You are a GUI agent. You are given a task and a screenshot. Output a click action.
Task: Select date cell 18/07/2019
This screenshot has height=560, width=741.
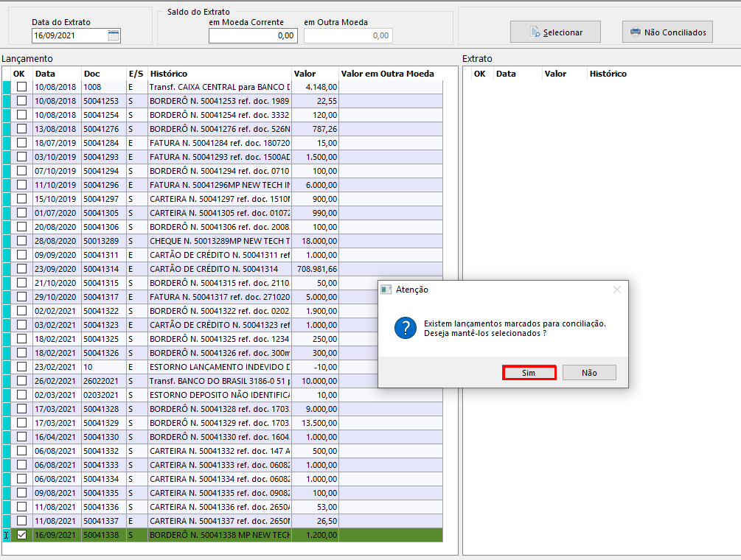58,143
